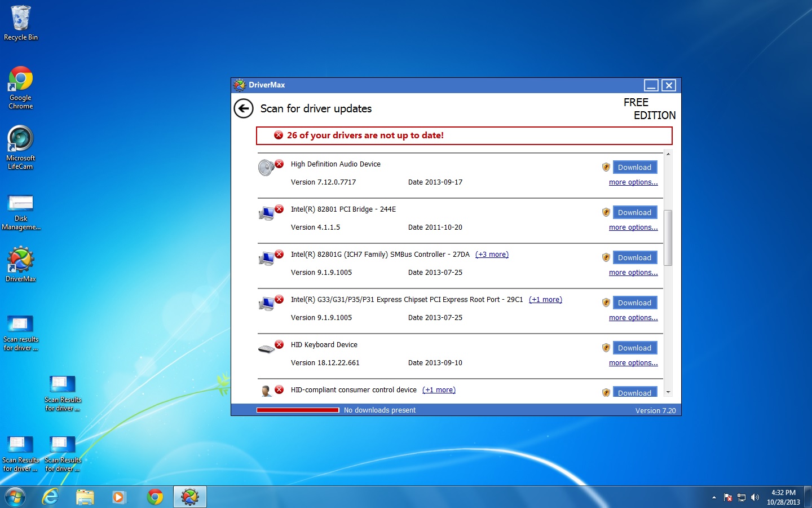The image size is (812, 508).
Task: Open more options for Root Port 29C1
Action: [633, 318]
